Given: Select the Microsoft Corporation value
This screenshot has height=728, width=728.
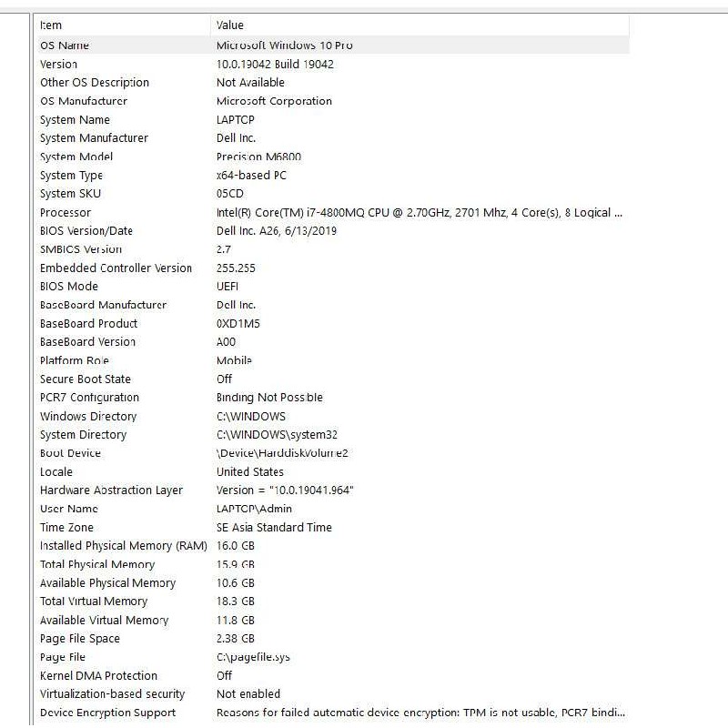Looking at the screenshot, I should 274,101.
